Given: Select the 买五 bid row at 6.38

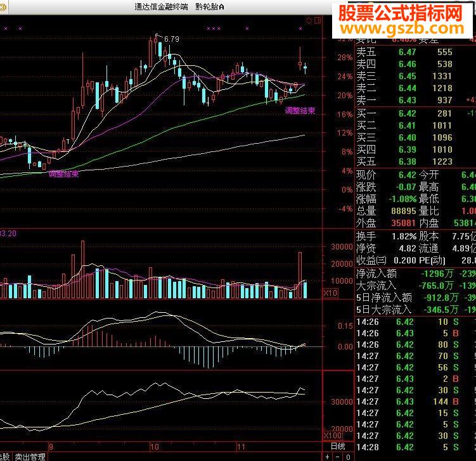Looking at the screenshot, I should point(415,161).
